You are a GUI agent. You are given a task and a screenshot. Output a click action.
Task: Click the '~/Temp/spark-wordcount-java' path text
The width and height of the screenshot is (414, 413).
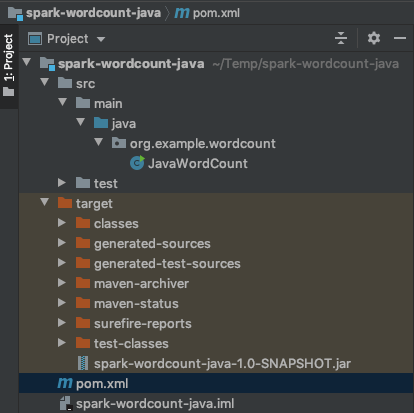(x=306, y=64)
